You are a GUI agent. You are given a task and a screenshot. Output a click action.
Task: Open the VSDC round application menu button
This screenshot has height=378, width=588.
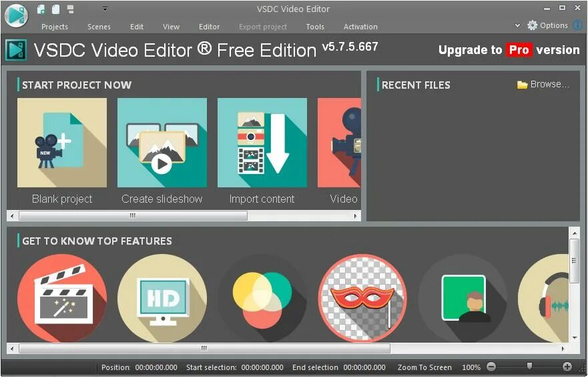[x=16, y=15]
